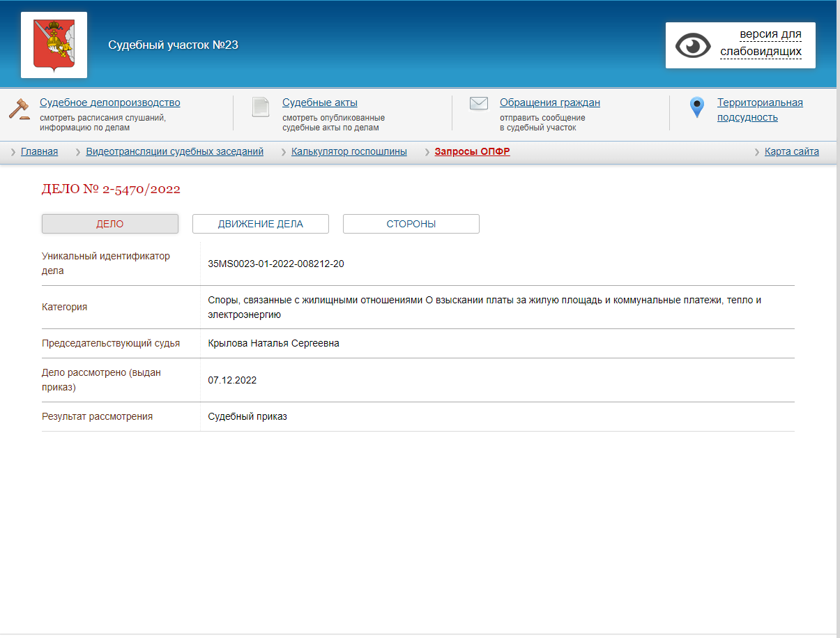Open Видеотрансляции судебных заседаний menu item
This screenshot has height=638, width=840.
[x=174, y=151]
